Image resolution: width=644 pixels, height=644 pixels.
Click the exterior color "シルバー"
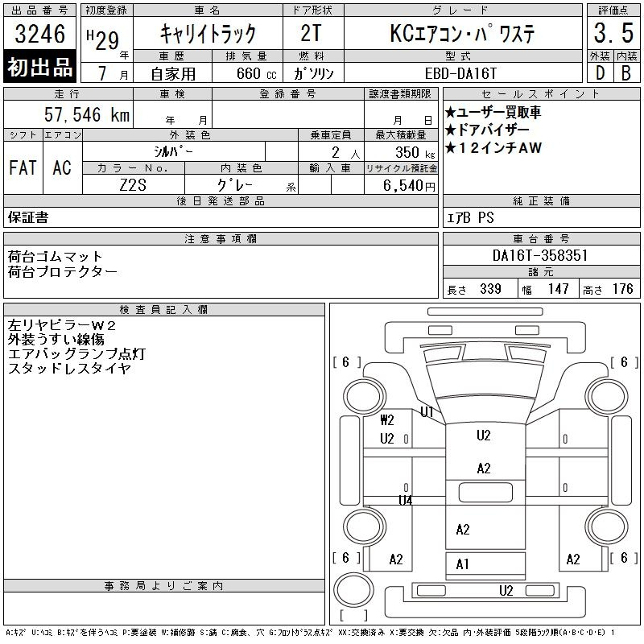point(173,152)
